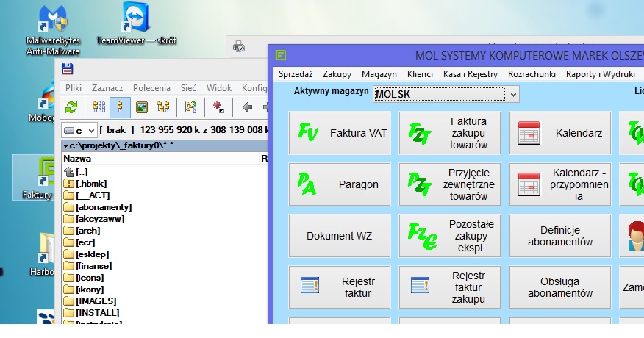Screen dimensions: 644x338
Task: Open Obsługa abonamentów tile
Action: (560, 287)
